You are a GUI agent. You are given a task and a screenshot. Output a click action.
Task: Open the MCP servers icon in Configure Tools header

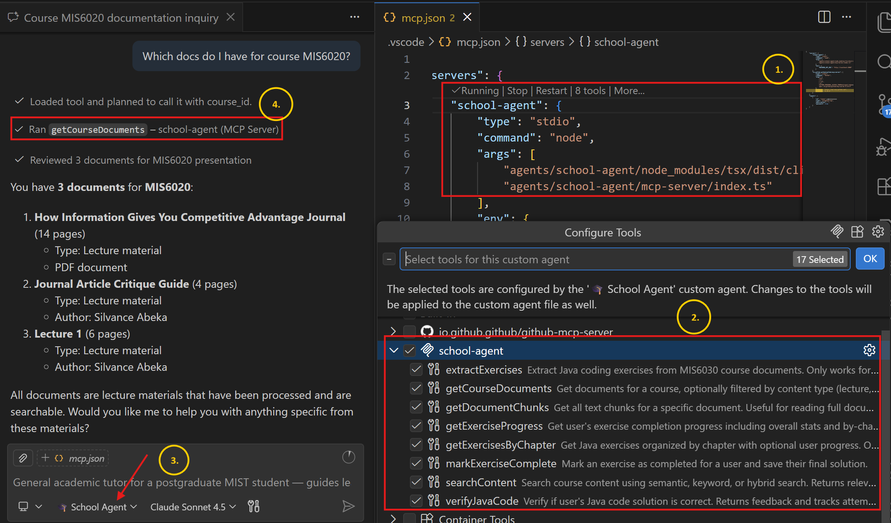[836, 231]
